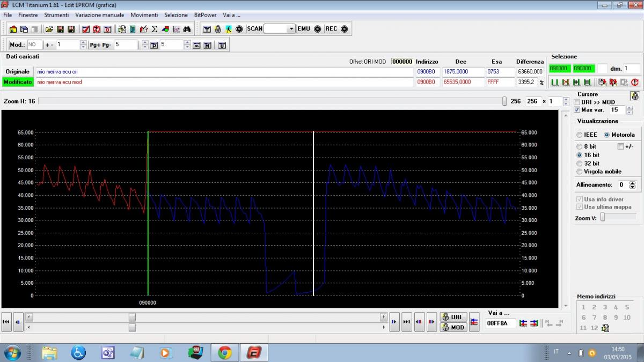Click the round button next to EMU
644x362 pixels.
pos(317,29)
